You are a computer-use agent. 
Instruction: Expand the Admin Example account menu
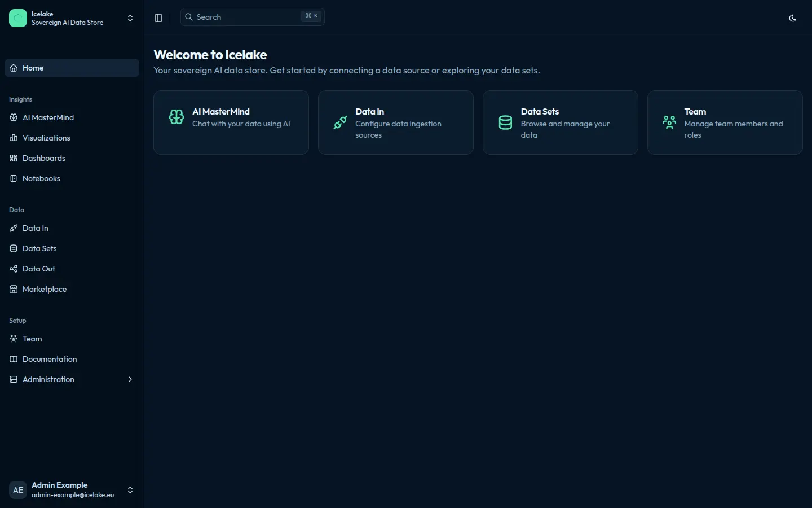tap(130, 490)
